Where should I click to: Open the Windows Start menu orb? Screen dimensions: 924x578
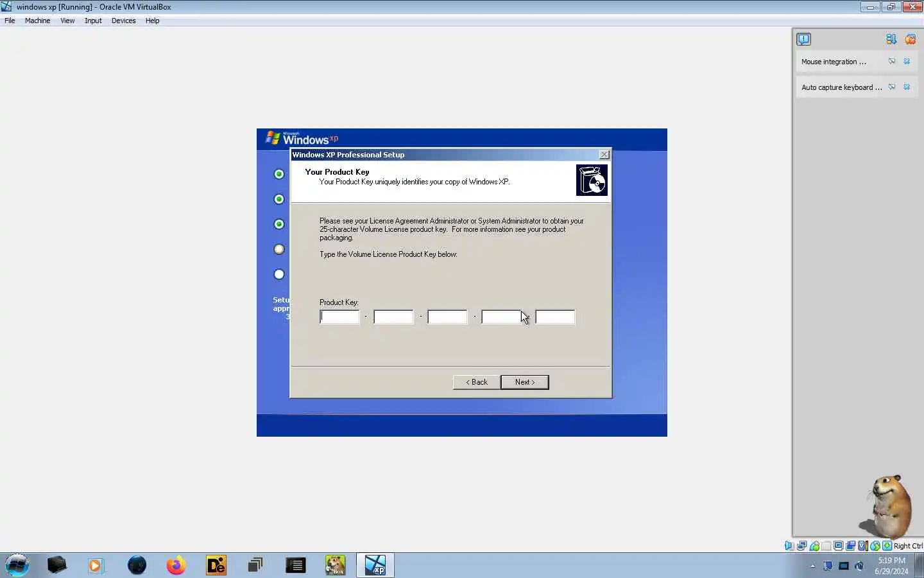(17, 565)
